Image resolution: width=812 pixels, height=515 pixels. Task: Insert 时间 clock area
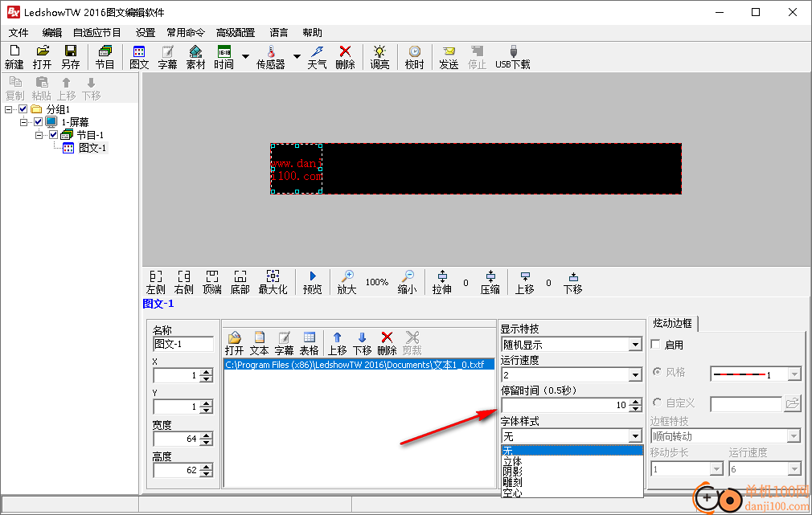pos(224,57)
